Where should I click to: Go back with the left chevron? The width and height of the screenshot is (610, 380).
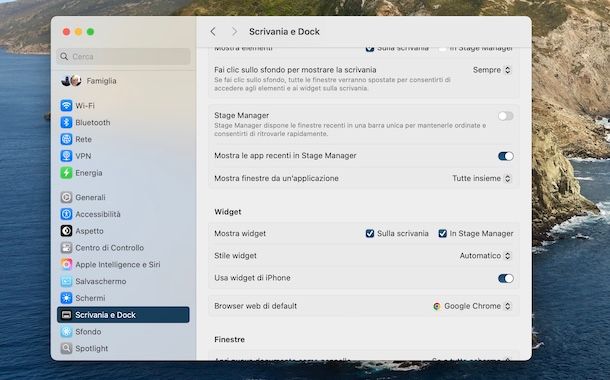(213, 32)
